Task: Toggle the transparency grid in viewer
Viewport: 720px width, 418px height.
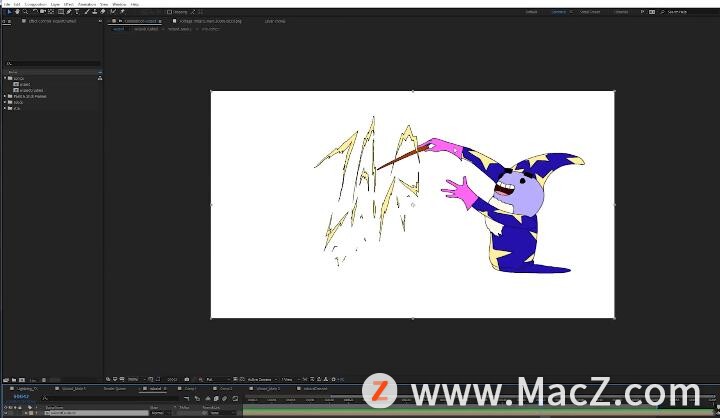Action: point(242,379)
